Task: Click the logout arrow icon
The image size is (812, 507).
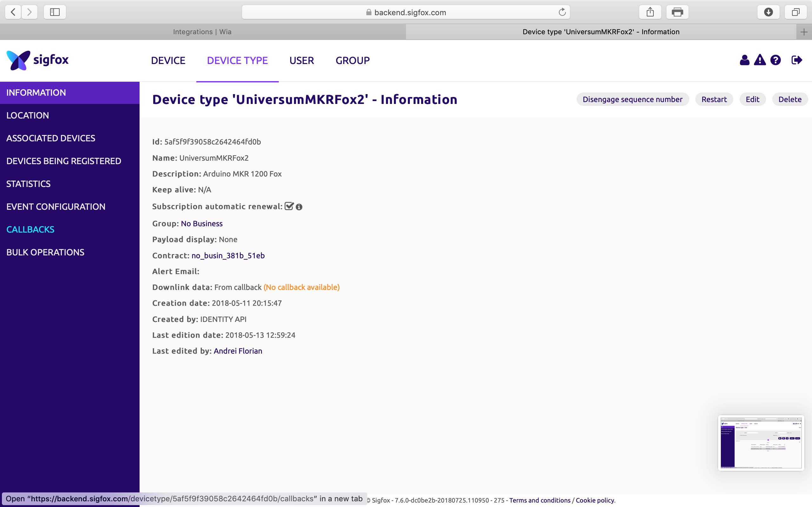Action: (796, 60)
